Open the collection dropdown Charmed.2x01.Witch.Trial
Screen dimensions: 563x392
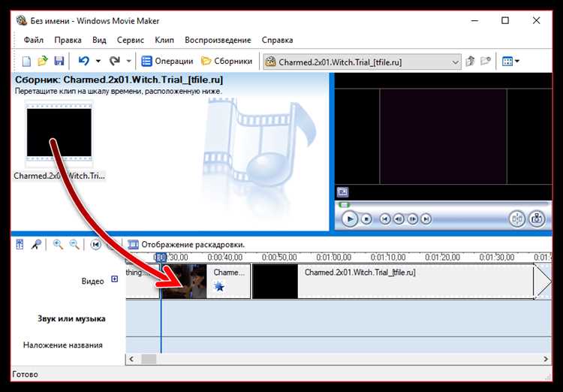[x=362, y=62]
